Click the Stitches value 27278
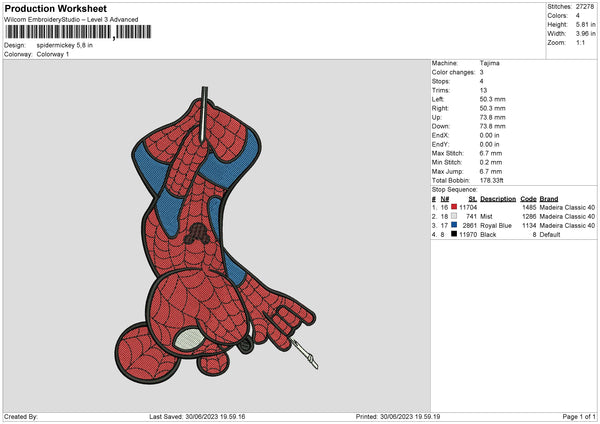 pyautogui.click(x=585, y=7)
